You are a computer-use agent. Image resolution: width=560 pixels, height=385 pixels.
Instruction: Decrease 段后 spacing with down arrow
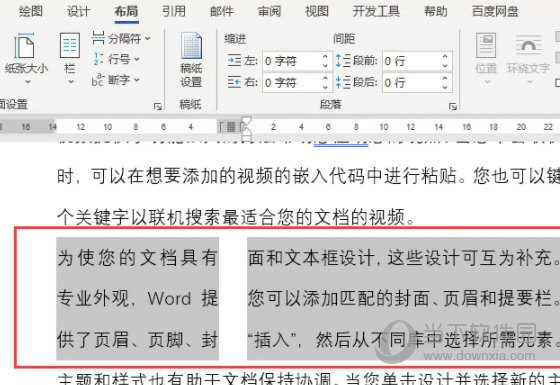[x=445, y=87]
